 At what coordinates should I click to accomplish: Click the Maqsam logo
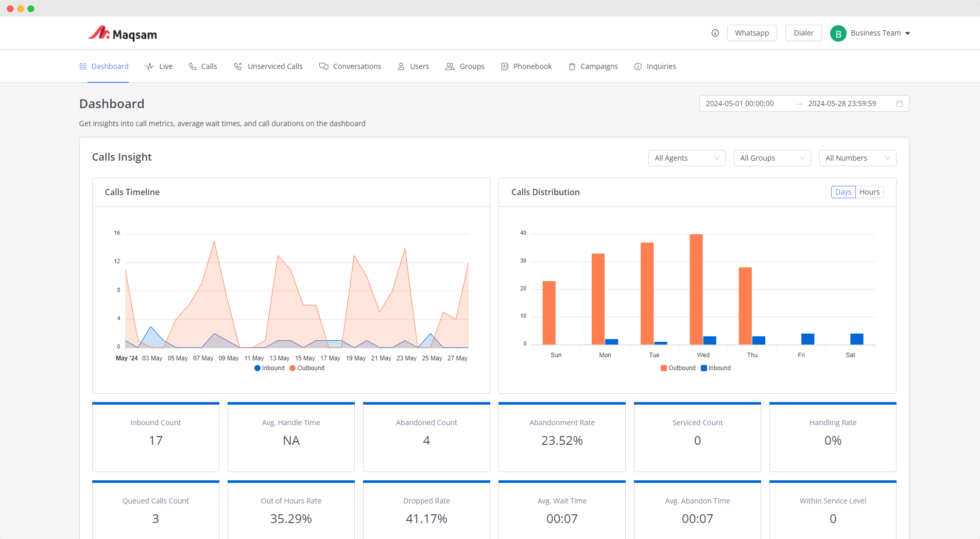[122, 33]
